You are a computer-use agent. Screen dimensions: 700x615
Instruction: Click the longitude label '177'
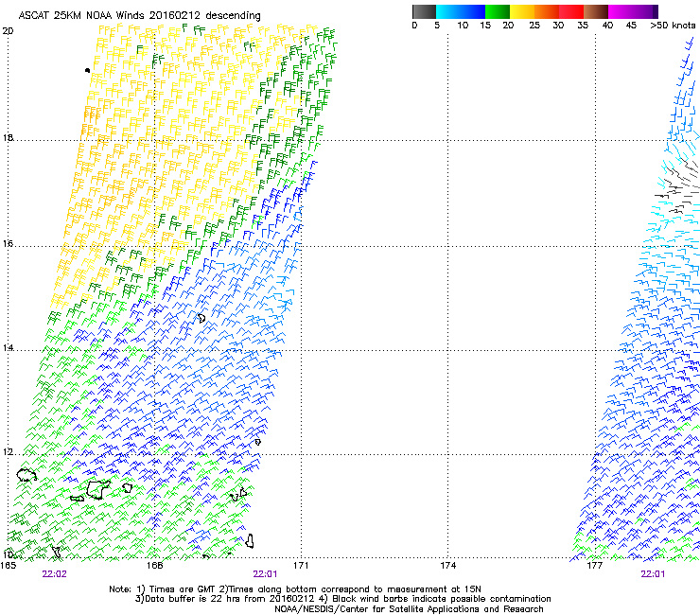click(x=594, y=566)
